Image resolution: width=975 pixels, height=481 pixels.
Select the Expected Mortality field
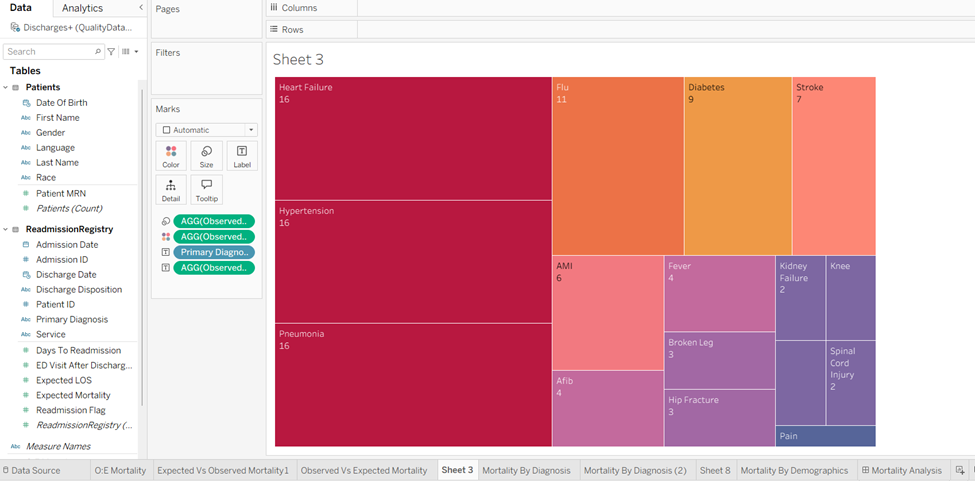73,395
